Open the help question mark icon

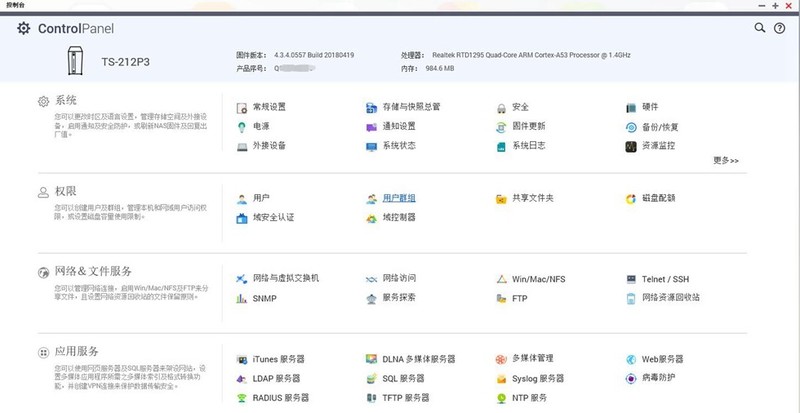[x=780, y=29]
